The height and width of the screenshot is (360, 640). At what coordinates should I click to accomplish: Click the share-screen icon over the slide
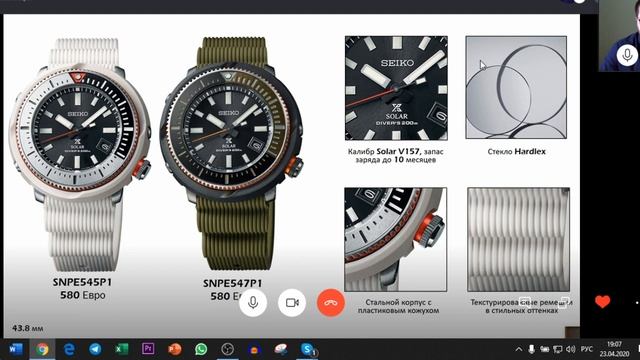coord(564,302)
